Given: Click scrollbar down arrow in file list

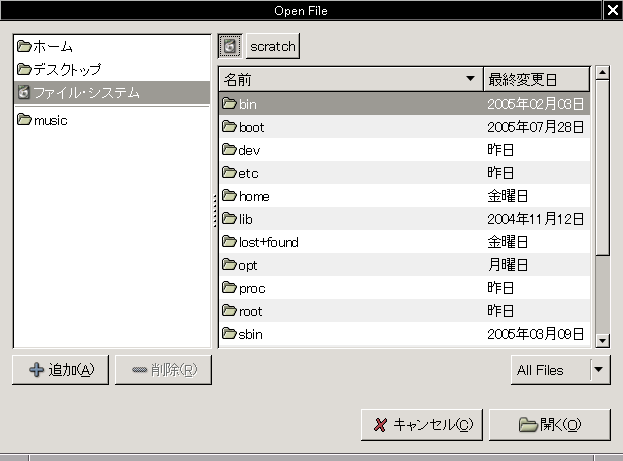Looking at the screenshot, I should click(x=602, y=341).
